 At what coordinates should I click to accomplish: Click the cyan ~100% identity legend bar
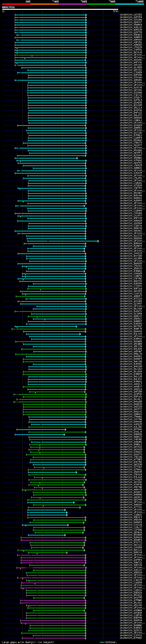pyautogui.click(x=130, y=4)
